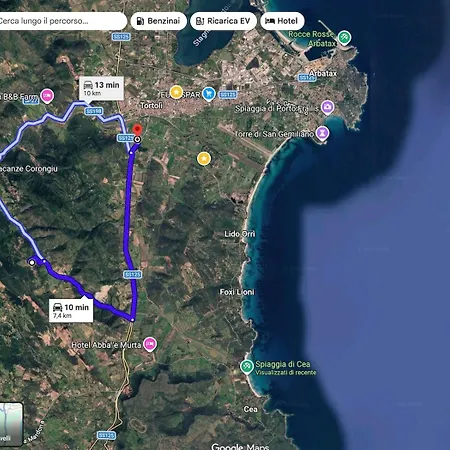Open the yellow star saved place below Tortolì
450x450 pixels.
(204, 159)
